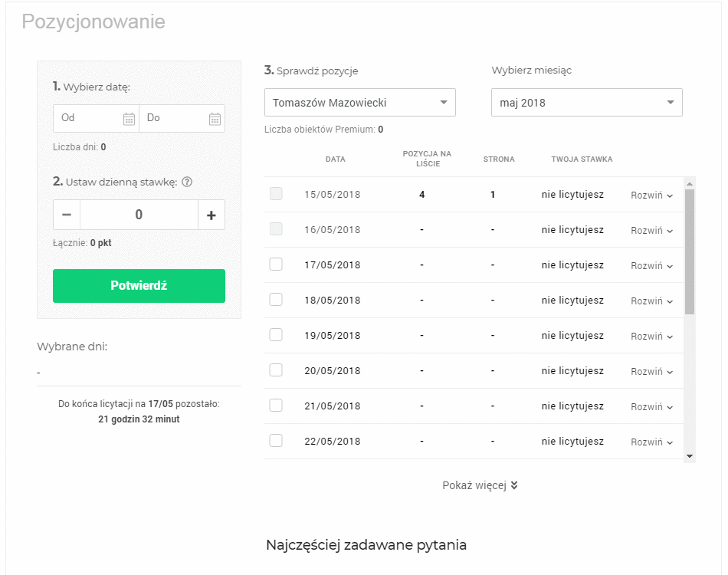Click page value 1 for 15/05/2018

click(x=493, y=195)
